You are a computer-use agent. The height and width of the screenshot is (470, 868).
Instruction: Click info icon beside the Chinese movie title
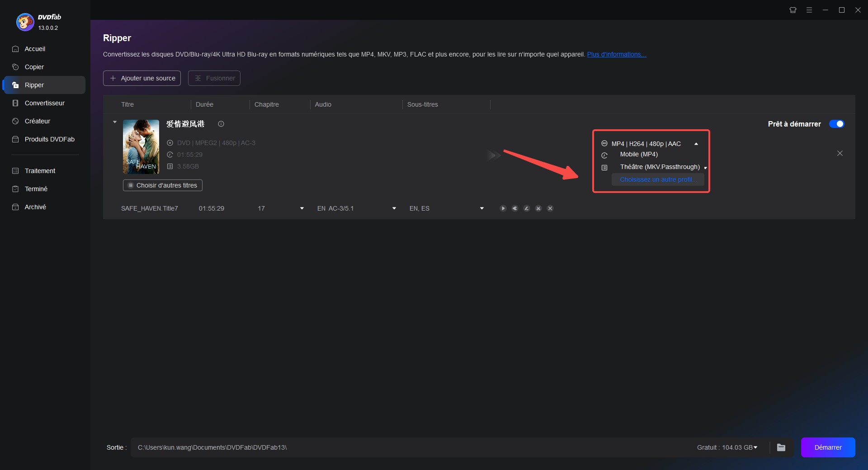(x=221, y=124)
